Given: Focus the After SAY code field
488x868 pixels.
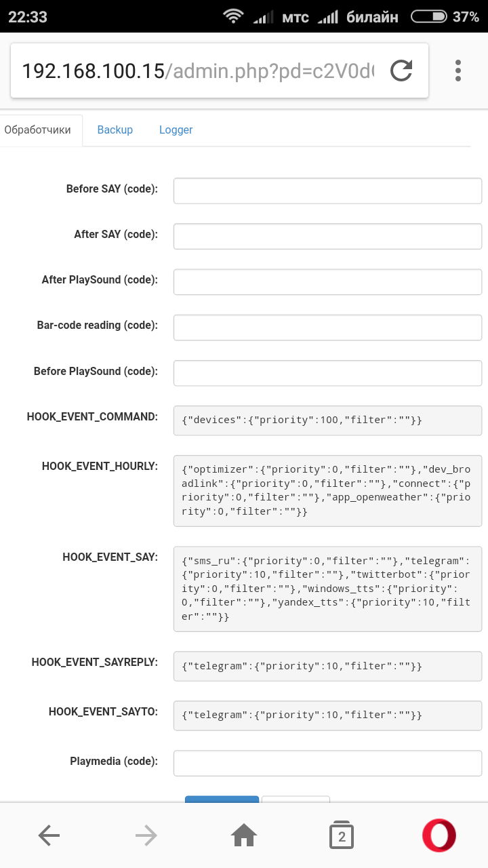Looking at the screenshot, I should (327, 236).
